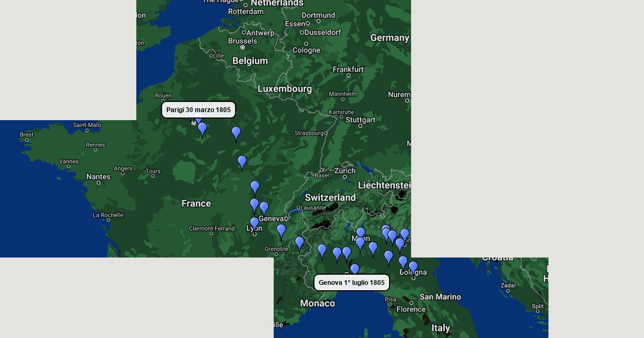Click the Switzerland country label
This screenshot has width=644, height=338.
click(330, 197)
